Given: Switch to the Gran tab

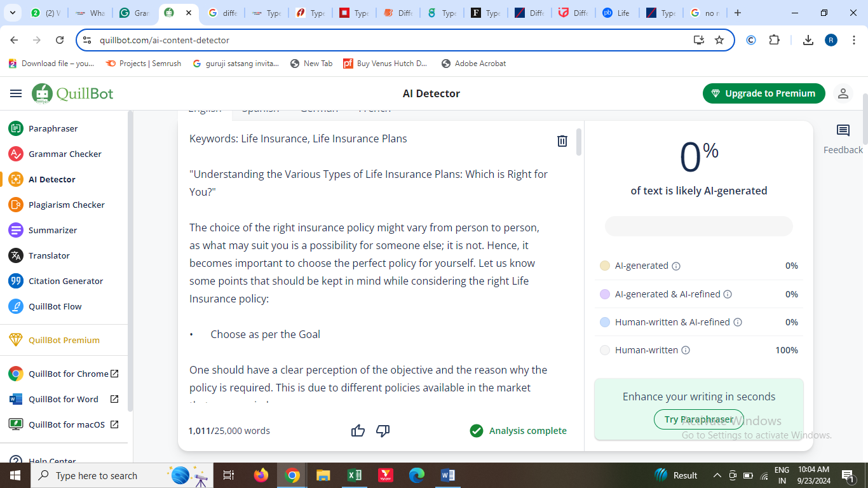Looking at the screenshot, I should coord(134,13).
